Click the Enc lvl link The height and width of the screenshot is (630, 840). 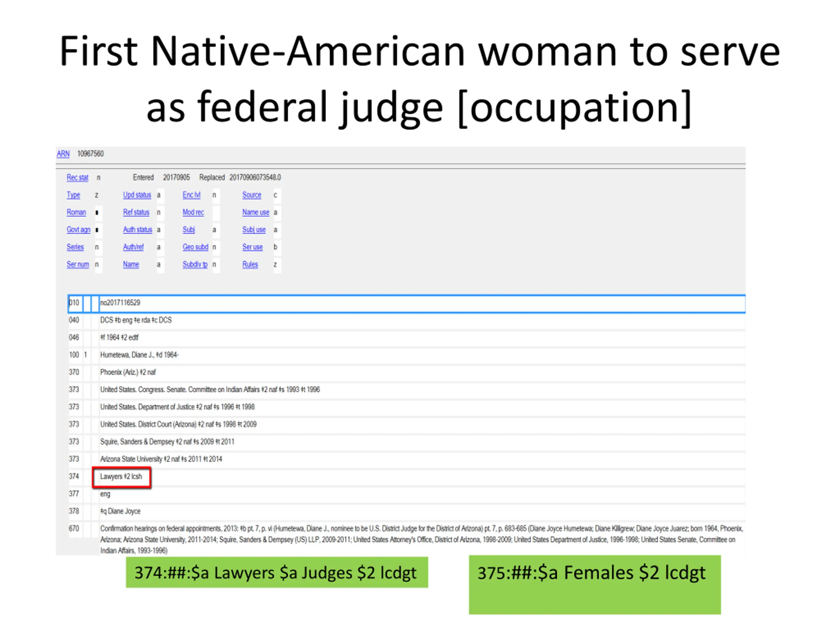pyautogui.click(x=191, y=195)
